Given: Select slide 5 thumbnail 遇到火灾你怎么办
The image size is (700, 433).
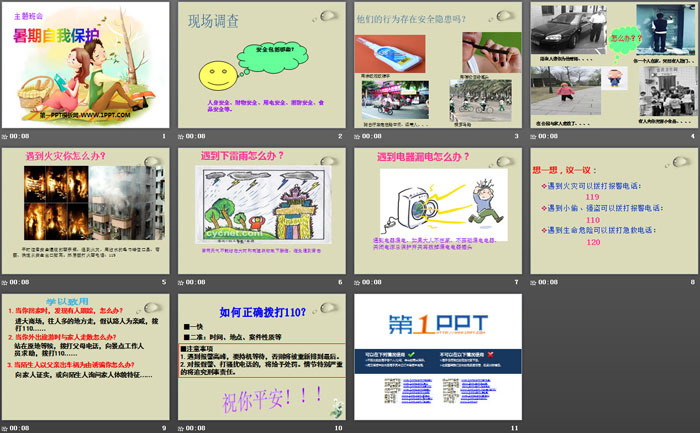Looking at the screenshot, I should [x=86, y=211].
